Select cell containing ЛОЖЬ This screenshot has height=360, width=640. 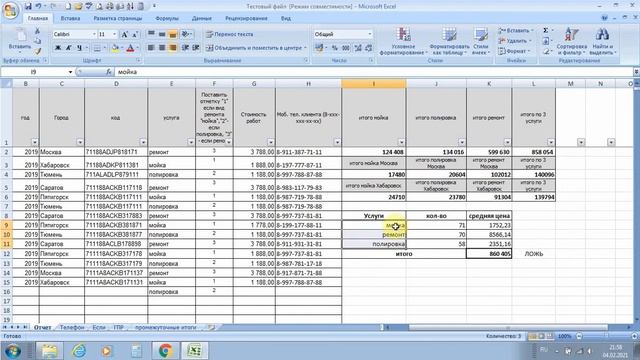pyautogui.click(x=533, y=253)
